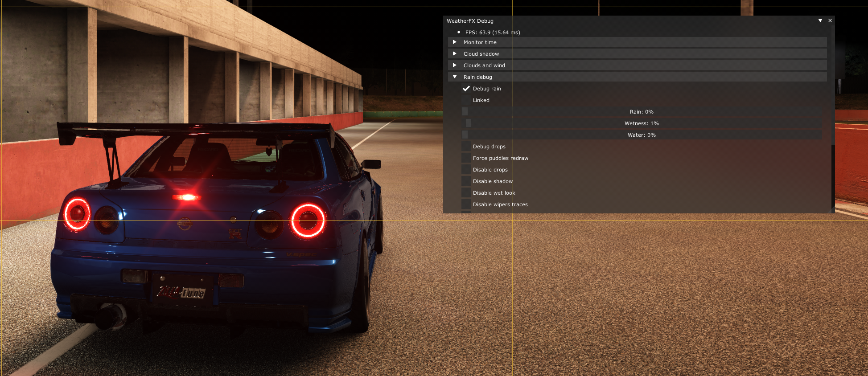Image resolution: width=868 pixels, height=376 pixels.
Task: Tick Force puddles redraw checkbox
Action: coord(466,158)
